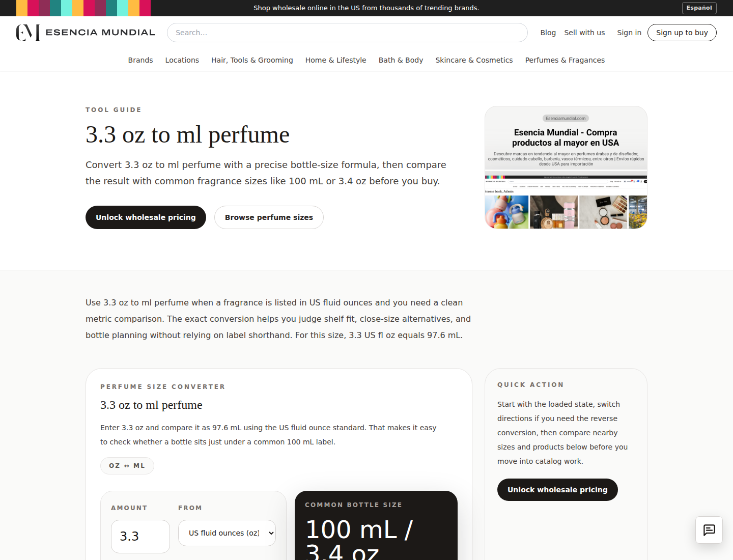Expand the US fluid ounces (oz) dropdown

click(227, 533)
